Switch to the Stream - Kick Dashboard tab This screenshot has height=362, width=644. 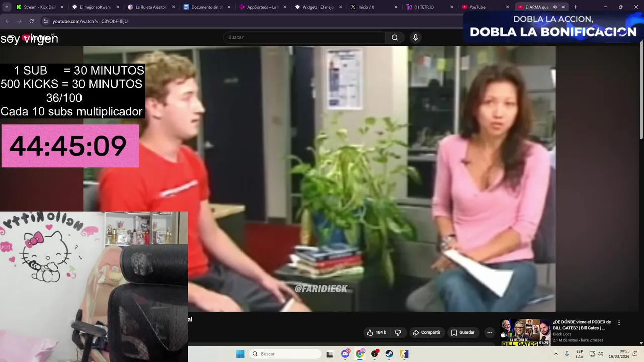pos(40,7)
